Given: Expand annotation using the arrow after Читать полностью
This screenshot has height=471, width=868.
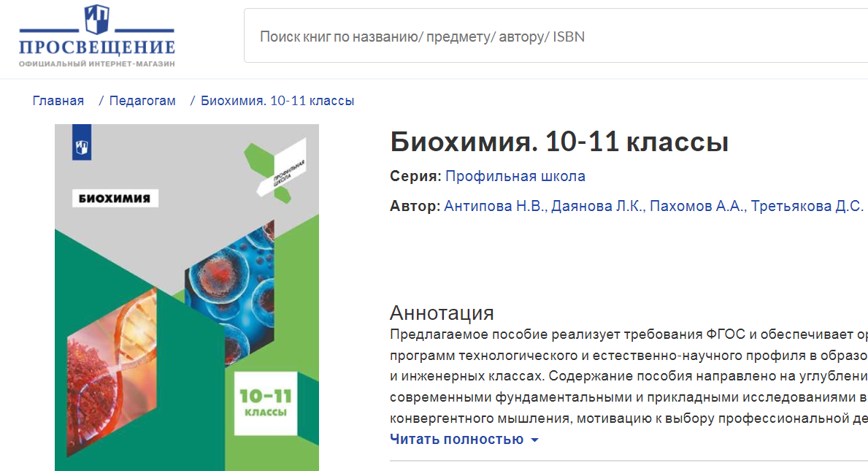Looking at the screenshot, I should [x=534, y=440].
